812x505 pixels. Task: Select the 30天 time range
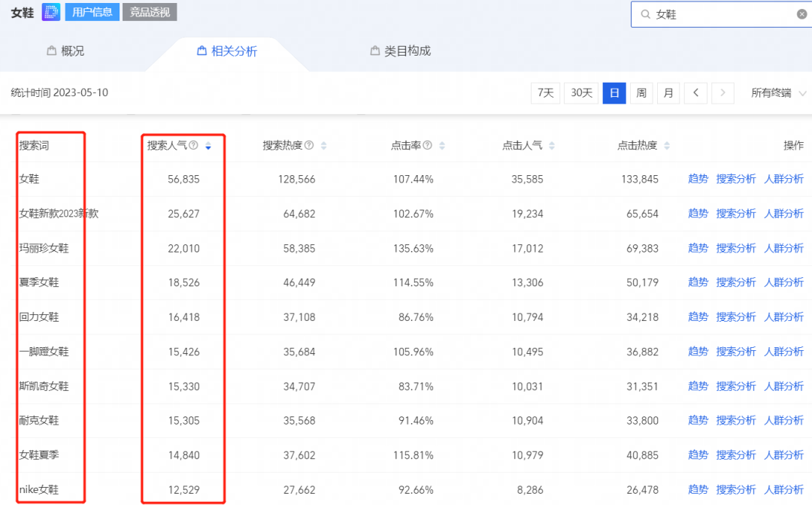click(581, 93)
